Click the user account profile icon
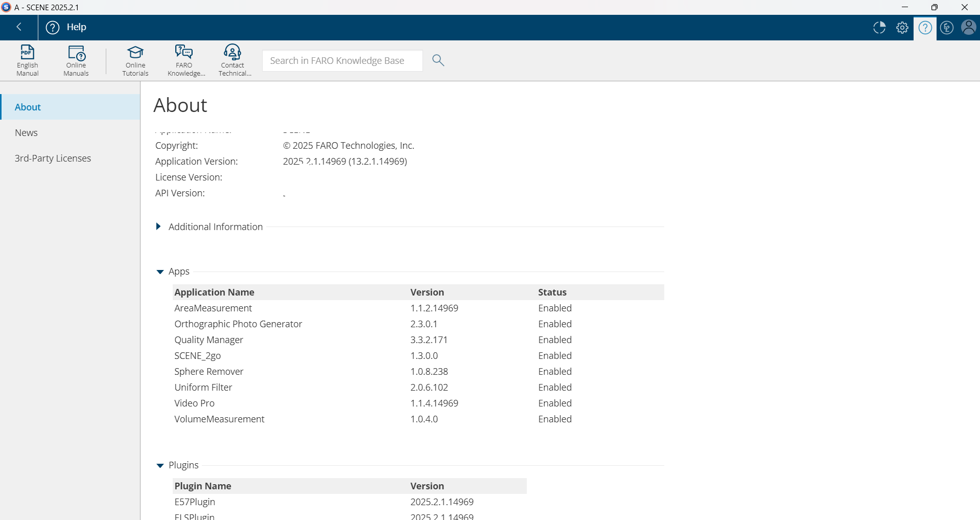 pos(968,28)
